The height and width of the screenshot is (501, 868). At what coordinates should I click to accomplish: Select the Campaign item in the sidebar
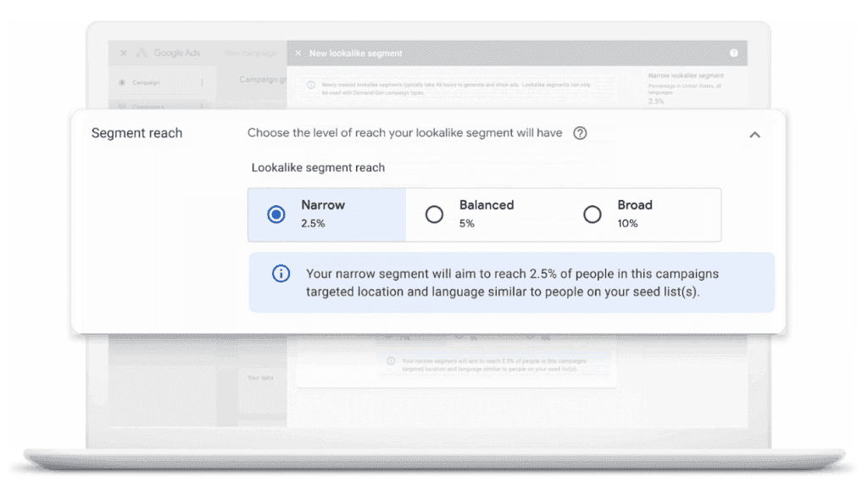pyautogui.click(x=145, y=83)
